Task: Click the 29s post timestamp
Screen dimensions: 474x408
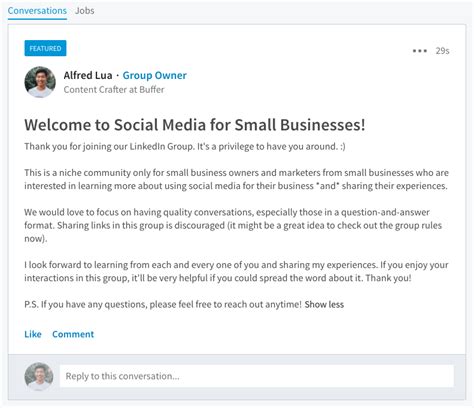Action: point(442,51)
